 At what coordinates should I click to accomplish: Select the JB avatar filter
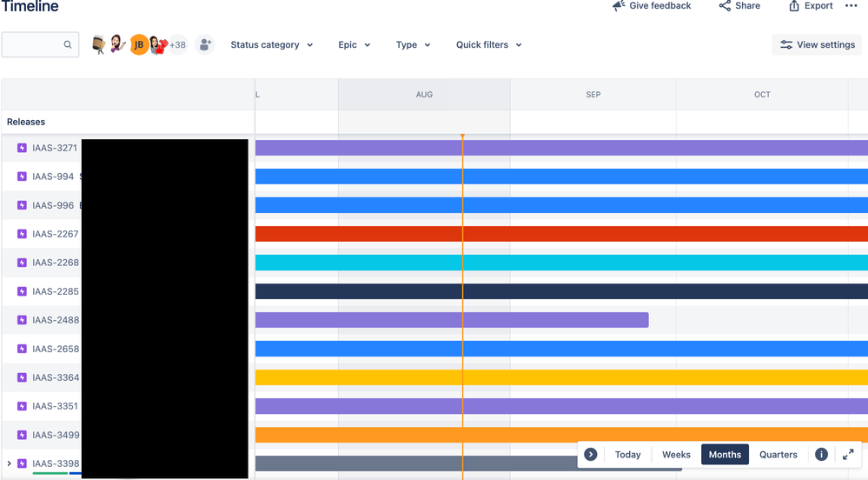139,45
